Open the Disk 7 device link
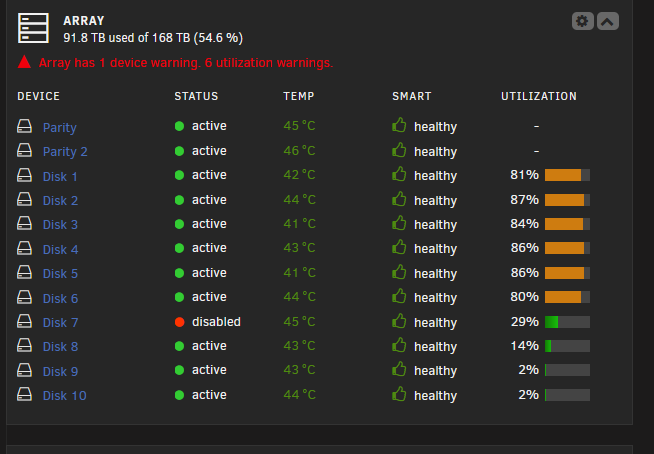 [x=60, y=323]
